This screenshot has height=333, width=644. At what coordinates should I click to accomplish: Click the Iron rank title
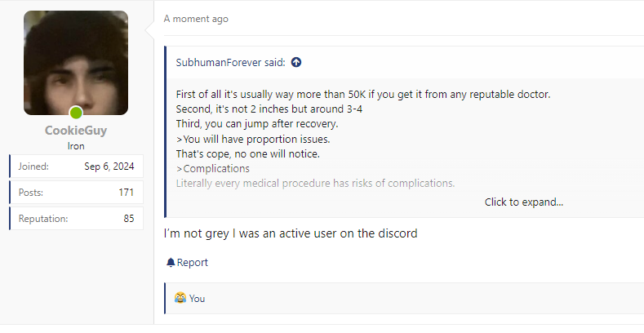click(x=76, y=145)
